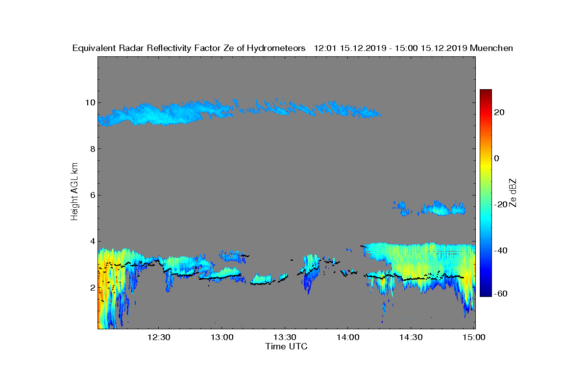Click the height tick label 8
This screenshot has height=392, width=588.
92,149
